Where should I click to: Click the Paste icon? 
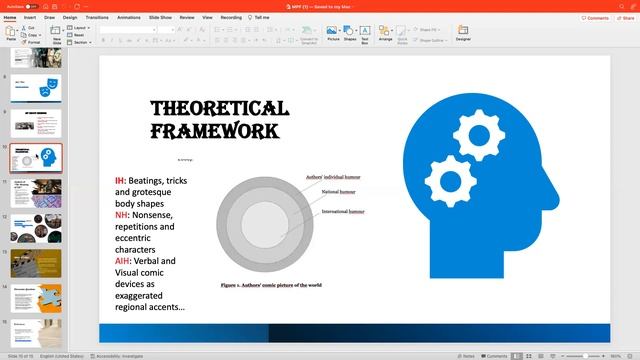[x=10, y=31]
